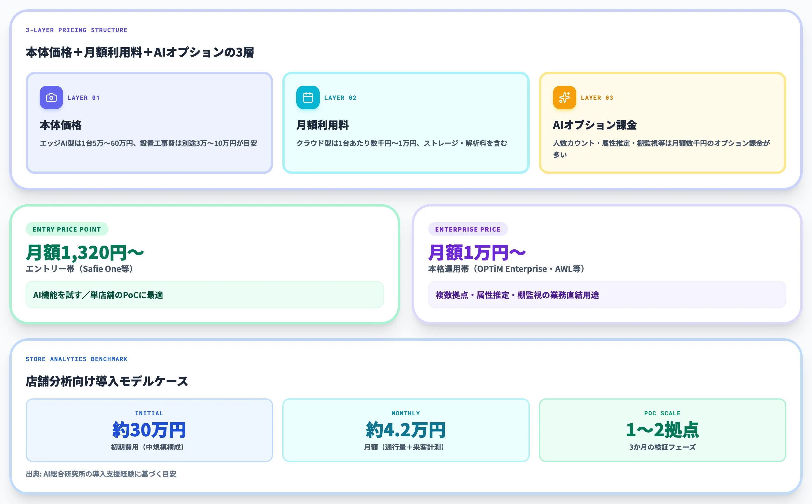Click the LAYER 01 label
Image resolution: width=812 pixels, height=504 pixels.
pyautogui.click(x=83, y=98)
